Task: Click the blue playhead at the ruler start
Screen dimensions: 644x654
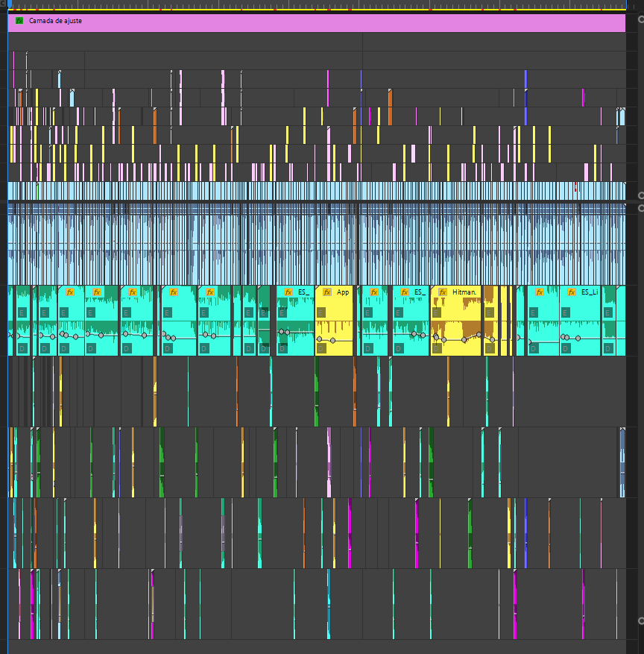Action: click(9, 3)
